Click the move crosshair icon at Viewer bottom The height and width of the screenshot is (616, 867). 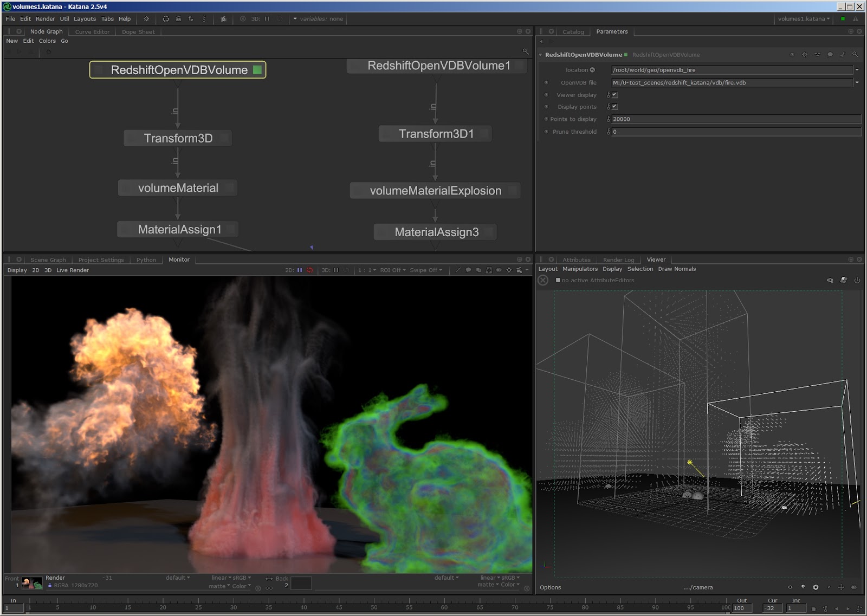coord(841,587)
